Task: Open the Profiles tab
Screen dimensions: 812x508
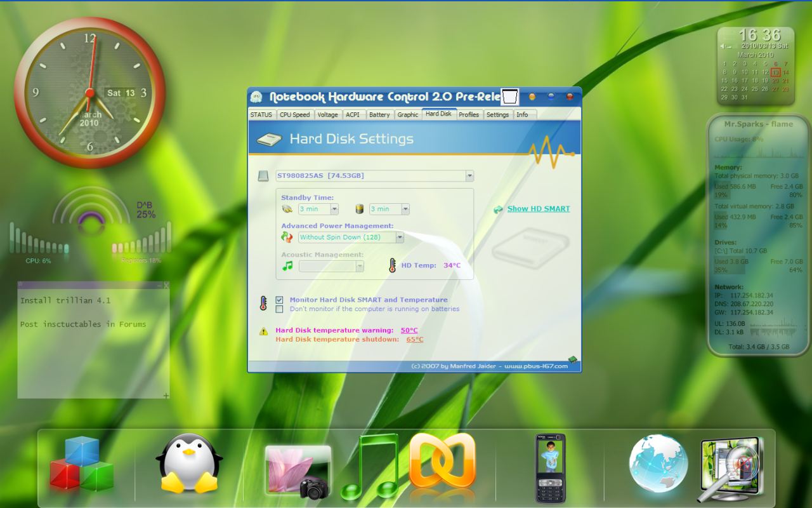Action: click(469, 115)
